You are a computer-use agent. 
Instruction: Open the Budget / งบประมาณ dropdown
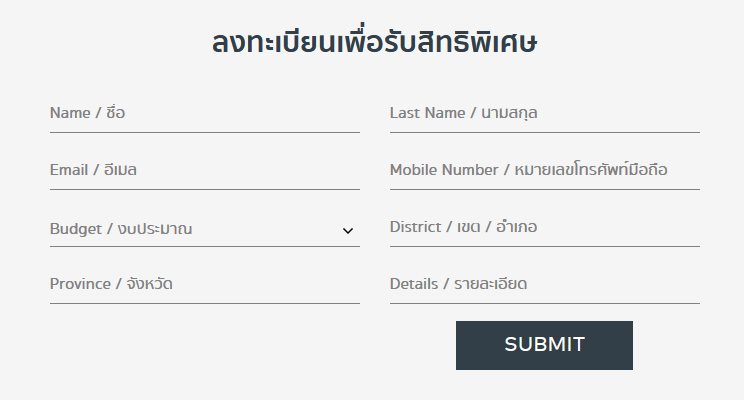point(205,229)
